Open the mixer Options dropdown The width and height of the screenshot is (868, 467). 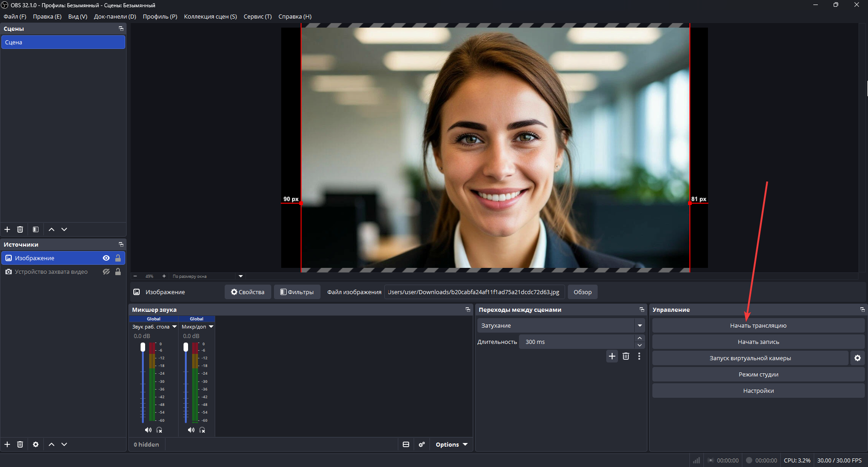(451, 444)
